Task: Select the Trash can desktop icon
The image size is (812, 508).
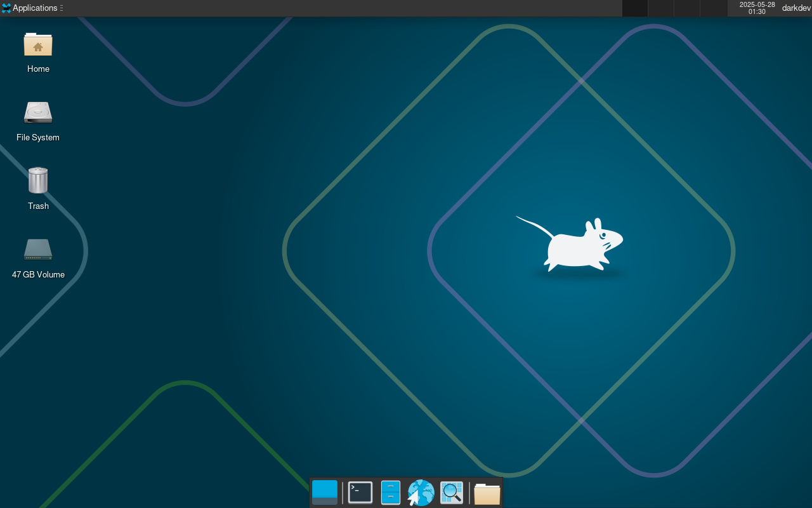Action: [x=38, y=181]
